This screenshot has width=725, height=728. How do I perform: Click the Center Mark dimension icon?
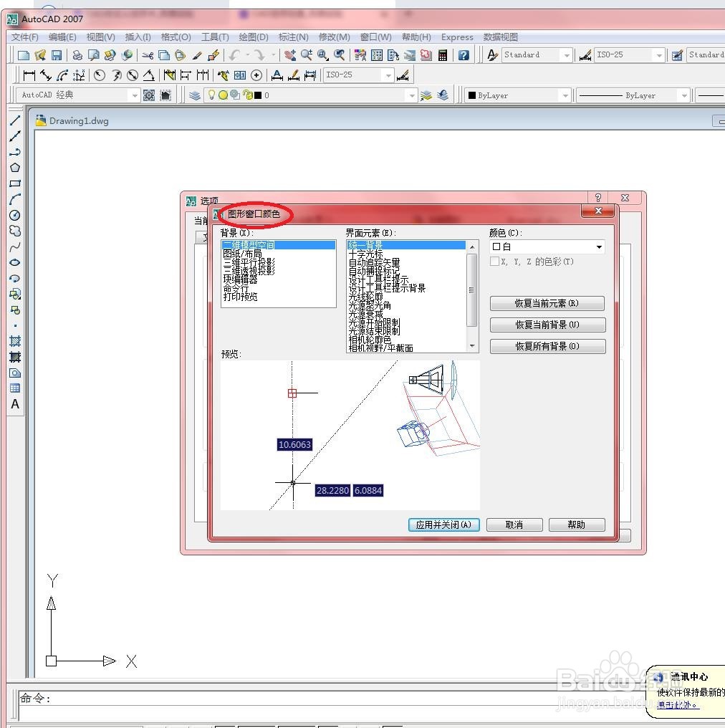256,75
